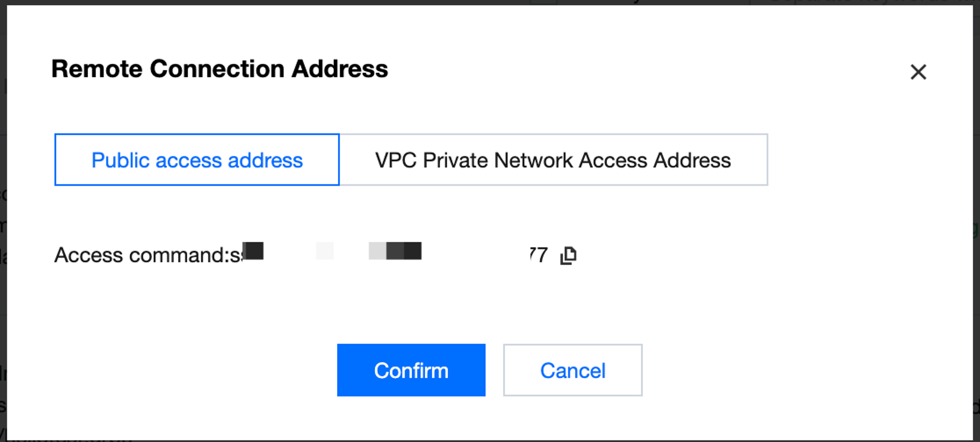Click dimmed page background right of dialog
Viewport: 980px width, 442px height.
pyautogui.click(x=976, y=280)
